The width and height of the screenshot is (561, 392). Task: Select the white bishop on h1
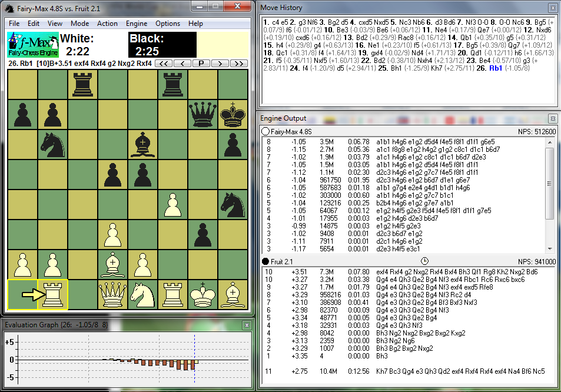coord(233,294)
